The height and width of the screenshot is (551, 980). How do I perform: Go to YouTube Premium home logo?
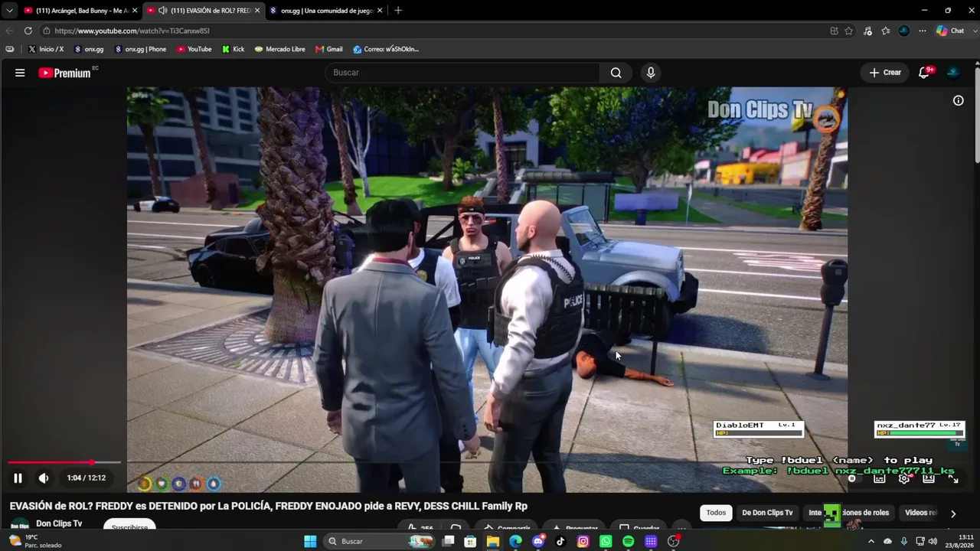coord(64,73)
